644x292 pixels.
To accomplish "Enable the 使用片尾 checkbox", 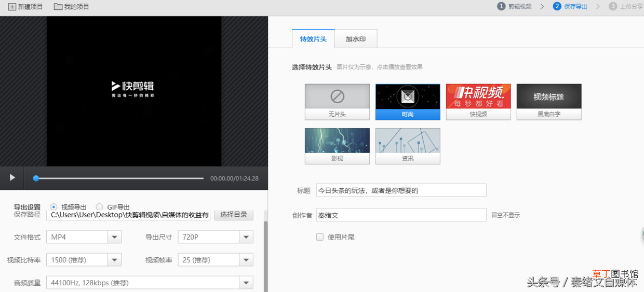I will 320,237.
